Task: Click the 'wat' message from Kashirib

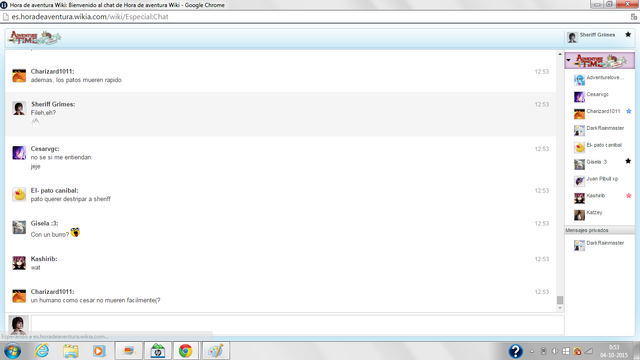Action: pyautogui.click(x=36, y=268)
